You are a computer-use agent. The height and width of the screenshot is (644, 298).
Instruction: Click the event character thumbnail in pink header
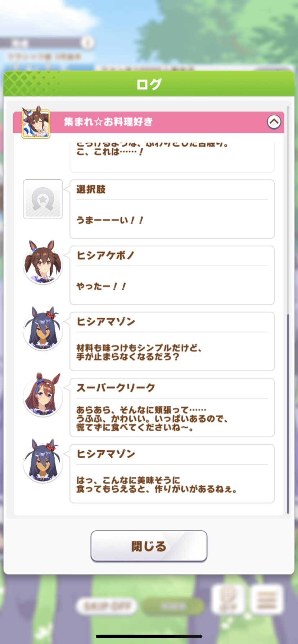pyautogui.click(x=36, y=122)
